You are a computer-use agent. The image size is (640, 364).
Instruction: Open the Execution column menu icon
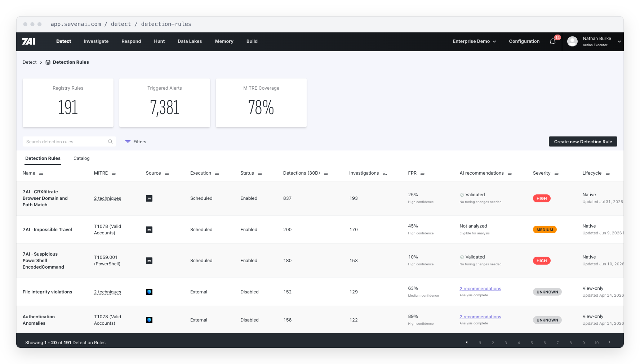point(217,173)
